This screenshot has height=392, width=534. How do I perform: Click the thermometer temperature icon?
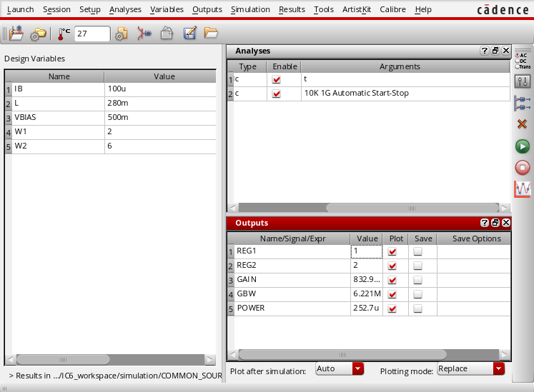(64, 34)
